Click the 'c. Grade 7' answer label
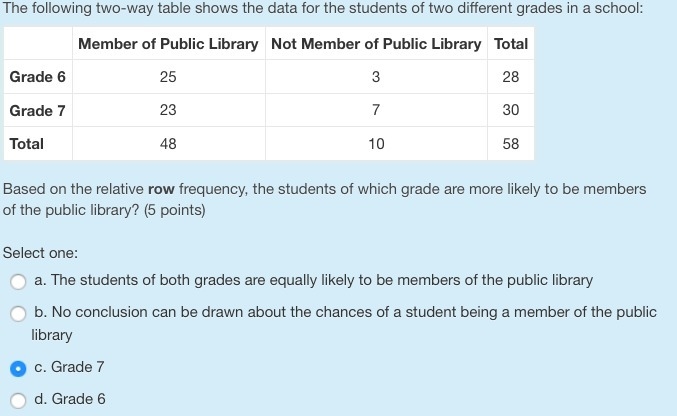This screenshot has height=416, width=677. point(69,367)
